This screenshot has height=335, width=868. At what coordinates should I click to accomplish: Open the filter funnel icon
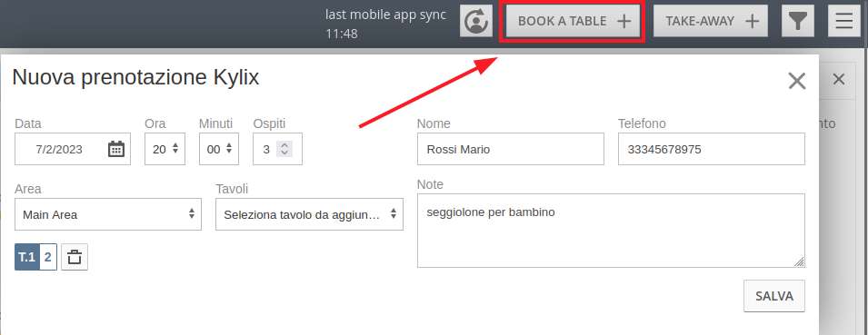click(797, 21)
